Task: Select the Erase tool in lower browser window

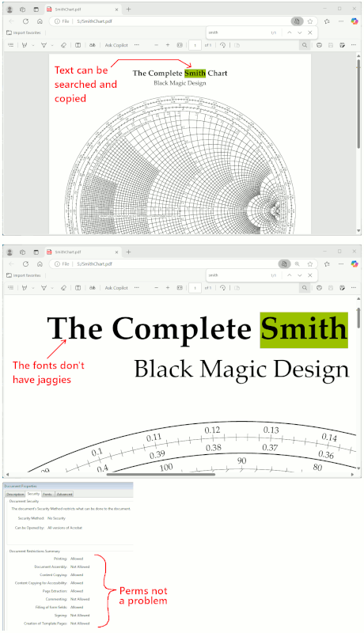Action: pyautogui.click(x=63, y=288)
